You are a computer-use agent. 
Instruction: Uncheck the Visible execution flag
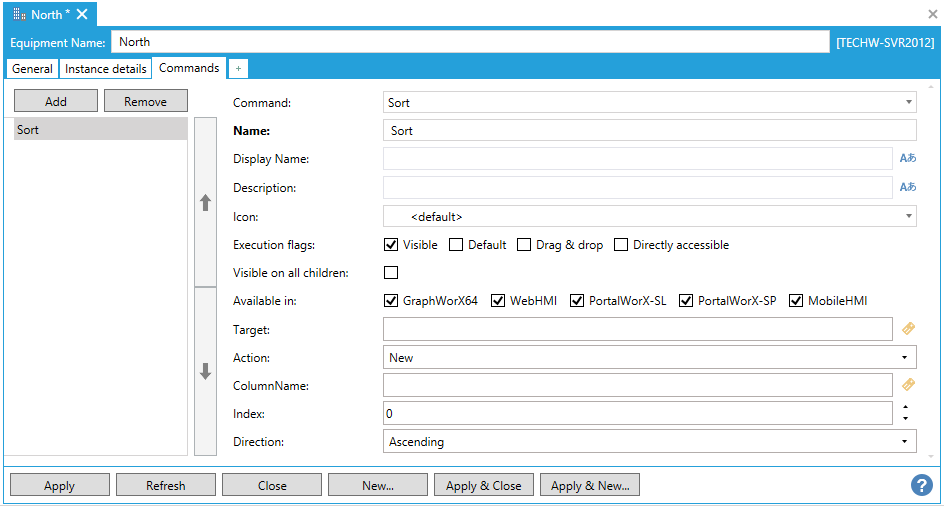(x=391, y=245)
